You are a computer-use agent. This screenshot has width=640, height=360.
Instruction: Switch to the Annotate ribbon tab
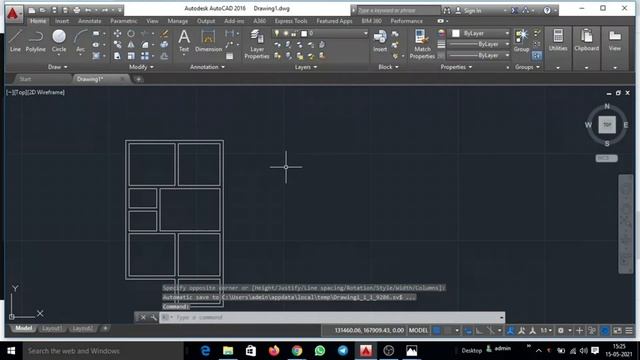click(x=89, y=21)
